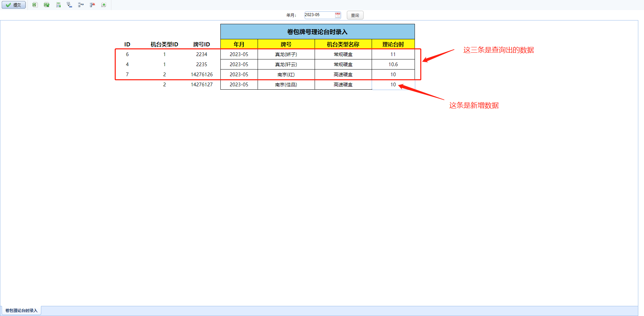This screenshot has width=644, height=316.
Task: Select the 牌号ID cell 2235
Action: (x=202, y=64)
